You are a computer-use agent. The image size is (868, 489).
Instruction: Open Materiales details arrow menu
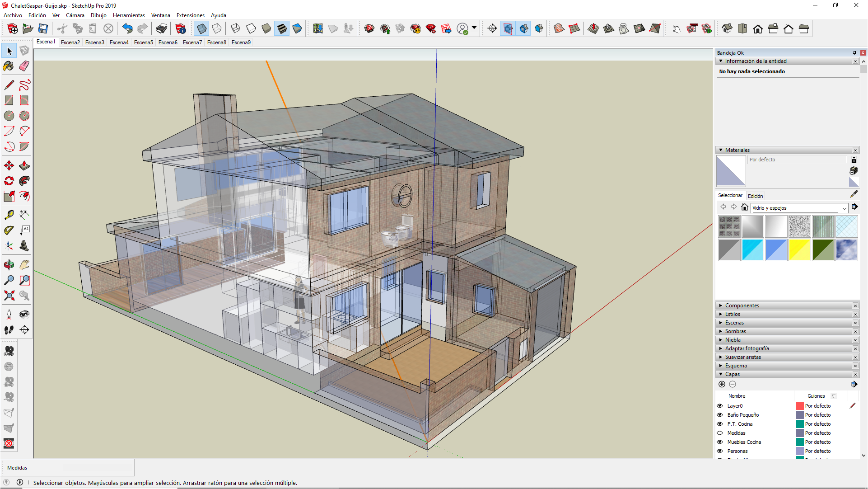point(854,207)
